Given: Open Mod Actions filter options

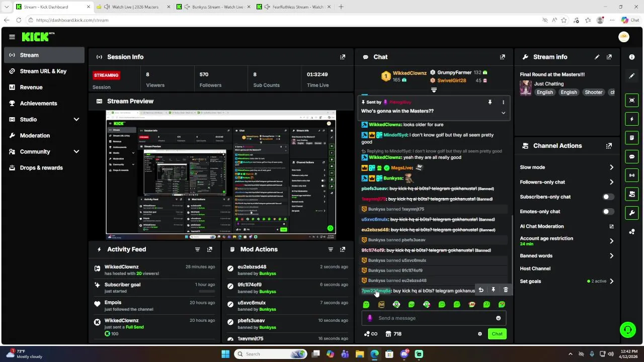Looking at the screenshot, I should click(x=331, y=249).
